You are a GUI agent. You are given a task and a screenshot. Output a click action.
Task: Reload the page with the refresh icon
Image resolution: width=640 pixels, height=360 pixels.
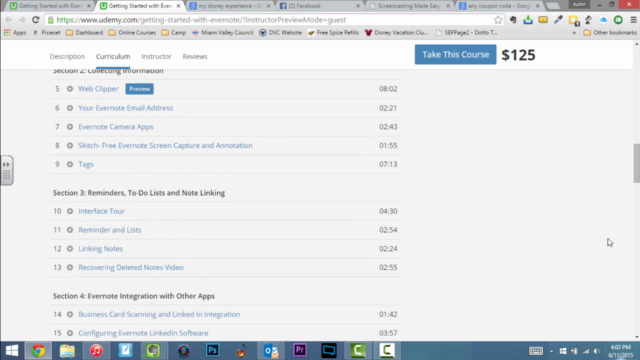36,20
